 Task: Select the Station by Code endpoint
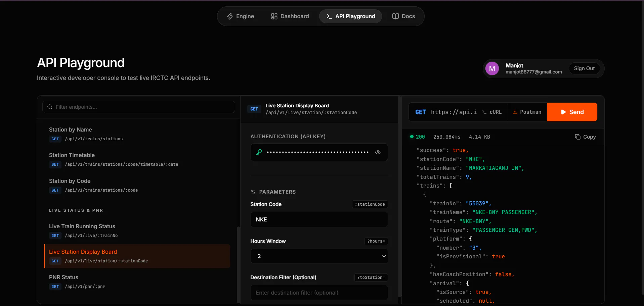tap(137, 185)
